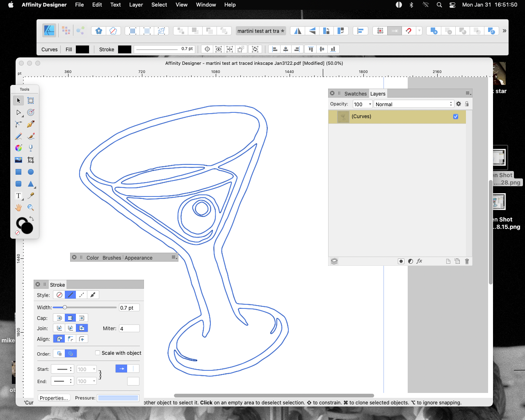Screen dimensions: 525x420
Task: Open layer effects with the fx button
Action: tap(419, 261)
